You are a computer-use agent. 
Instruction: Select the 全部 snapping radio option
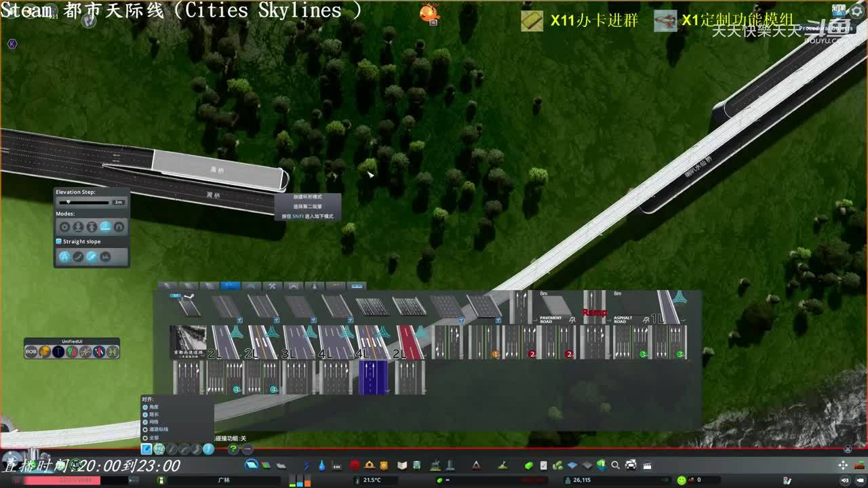click(145, 438)
